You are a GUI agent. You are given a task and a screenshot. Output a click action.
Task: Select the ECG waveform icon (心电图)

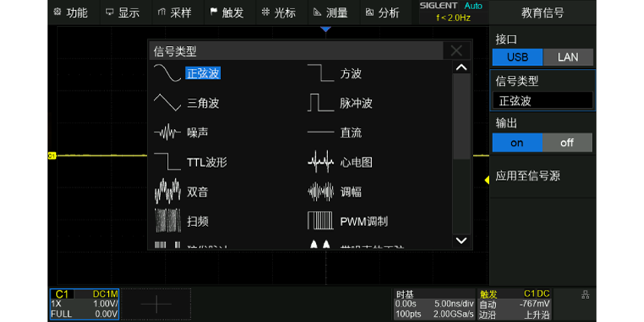tap(320, 163)
